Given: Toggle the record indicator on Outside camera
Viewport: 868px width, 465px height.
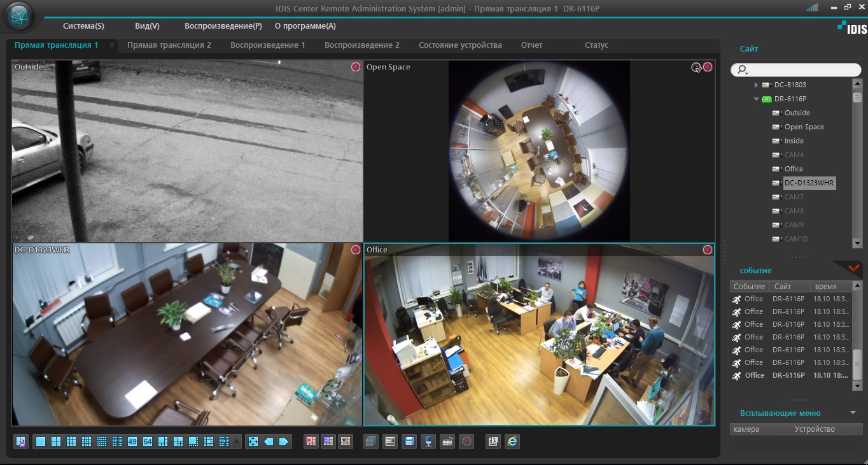Looking at the screenshot, I should [x=356, y=68].
